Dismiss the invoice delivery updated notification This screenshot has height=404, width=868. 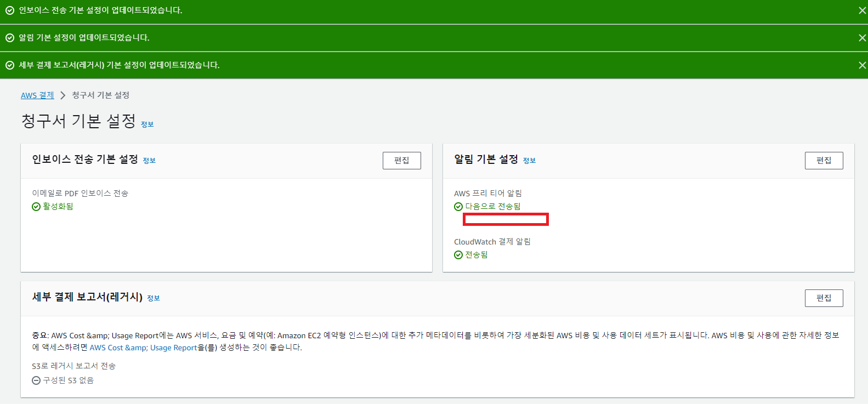click(x=862, y=10)
